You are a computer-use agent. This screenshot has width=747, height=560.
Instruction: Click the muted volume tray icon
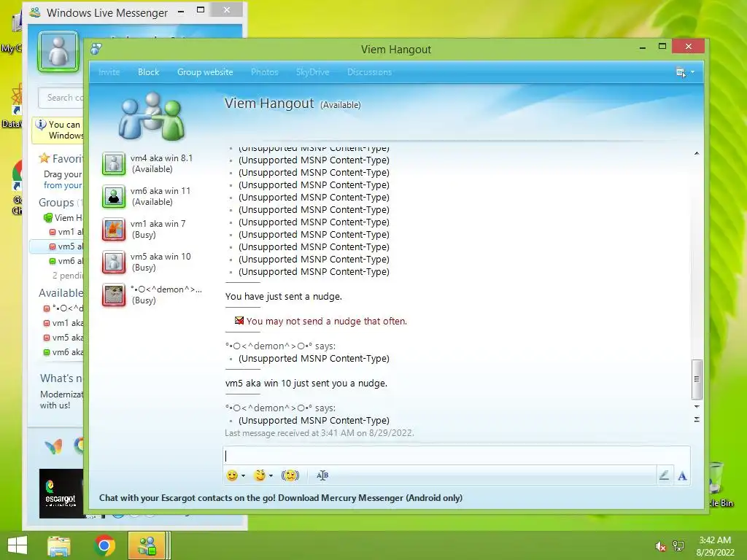pyautogui.click(x=660, y=546)
